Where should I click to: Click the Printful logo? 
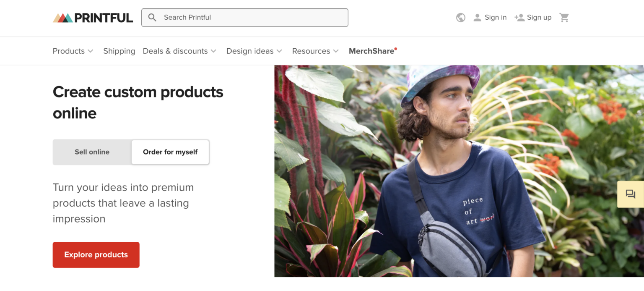(x=92, y=18)
